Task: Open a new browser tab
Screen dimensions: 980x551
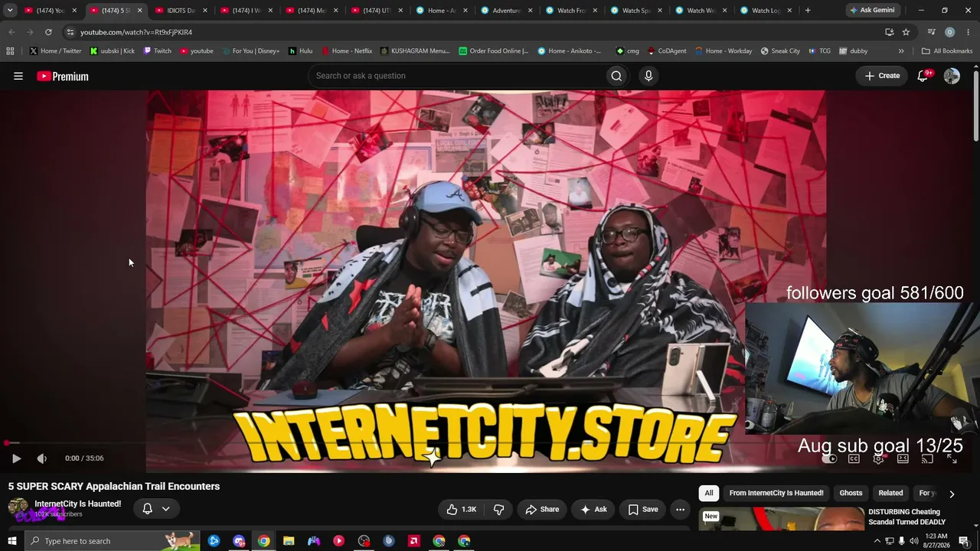Action: point(808,11)
